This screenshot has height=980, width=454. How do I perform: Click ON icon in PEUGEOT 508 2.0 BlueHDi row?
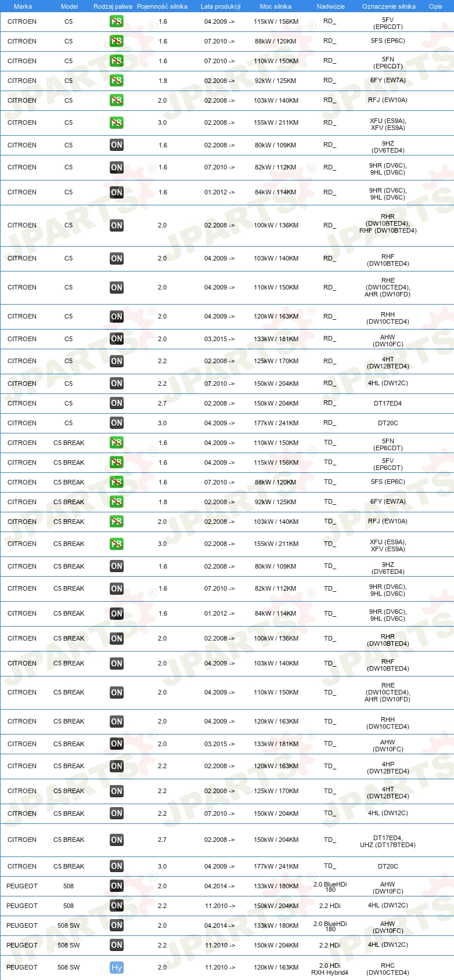pos(117,886)
